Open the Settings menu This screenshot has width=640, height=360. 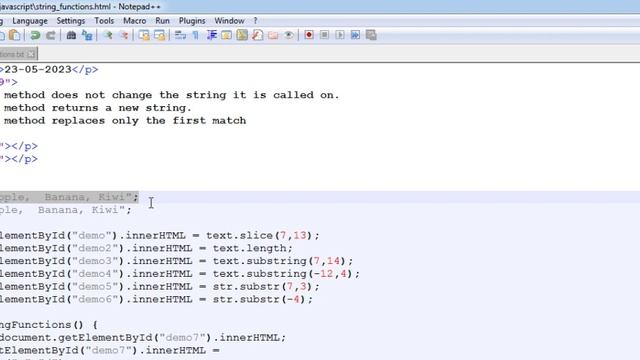tap(71, 21)
